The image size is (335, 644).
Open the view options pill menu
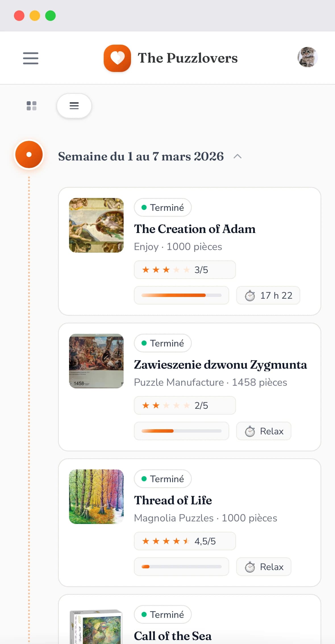point(74,106)
